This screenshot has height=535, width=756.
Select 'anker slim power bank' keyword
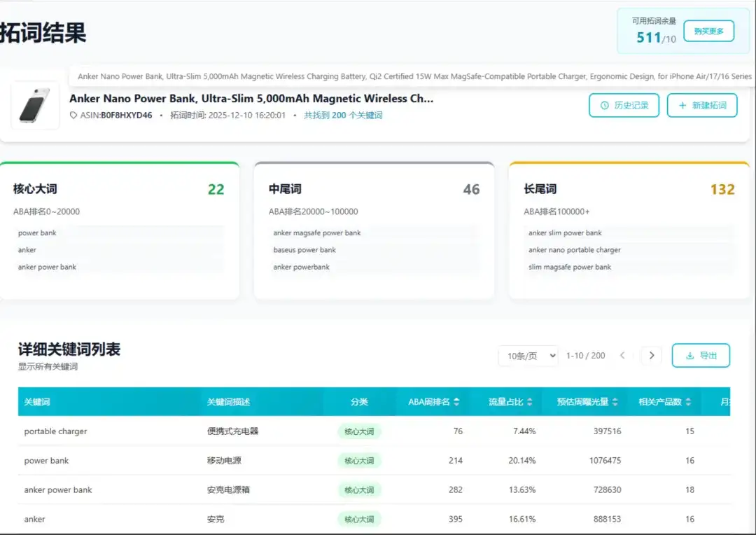coord(565,233)
